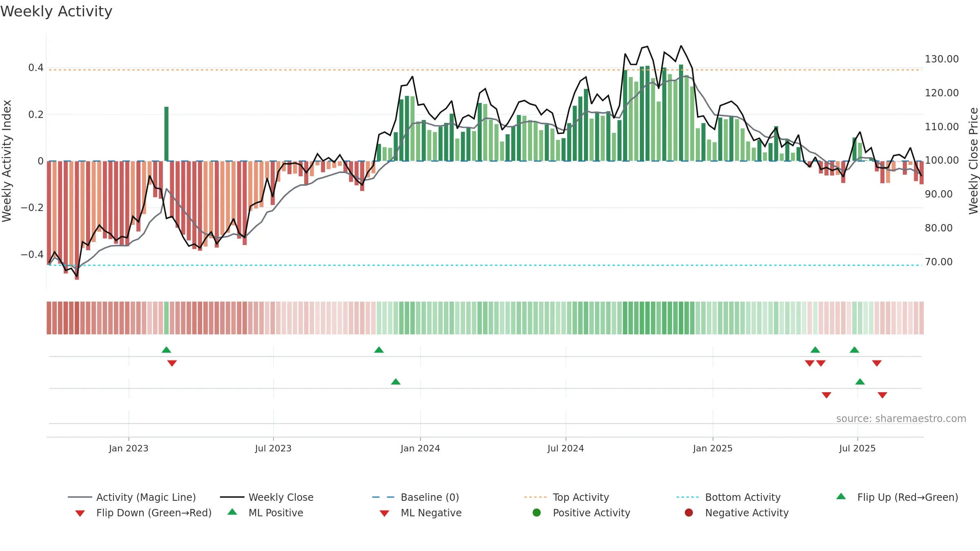The image size is (980, 551).
Task: Click the Negative Activity red circle icon
Action: pos(689,513)
